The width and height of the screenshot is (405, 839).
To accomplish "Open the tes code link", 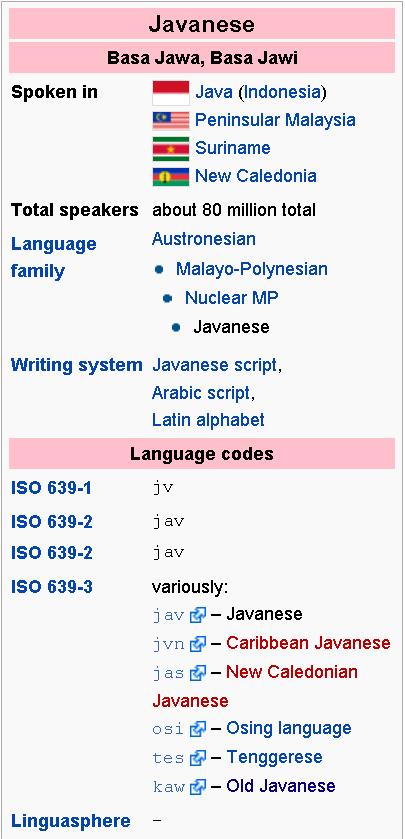I will coord(168,758).
